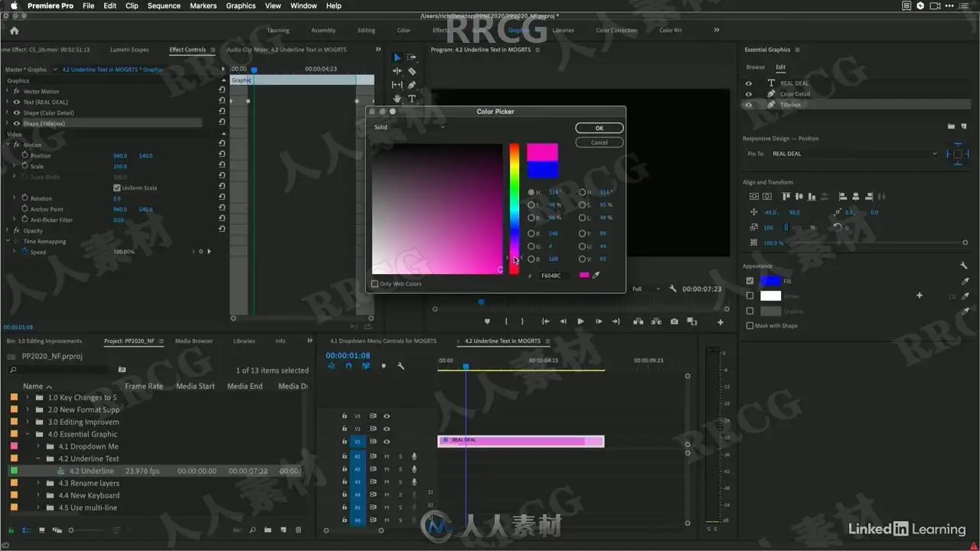Enable Mask with Shape checkbox

(x=750, y=326)
